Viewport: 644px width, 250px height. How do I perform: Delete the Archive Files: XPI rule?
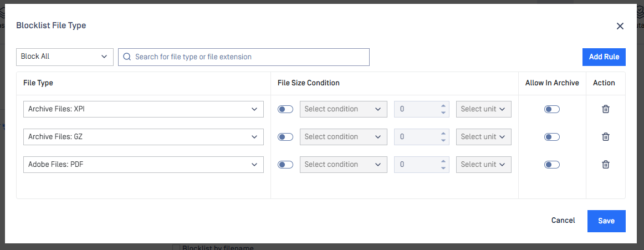pos(606,109)
